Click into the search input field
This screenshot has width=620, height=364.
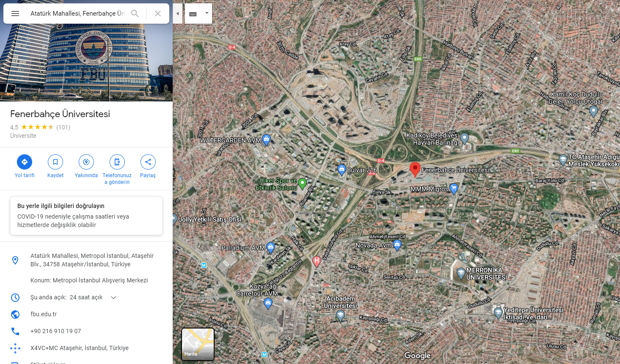click(x=77, y=14)
